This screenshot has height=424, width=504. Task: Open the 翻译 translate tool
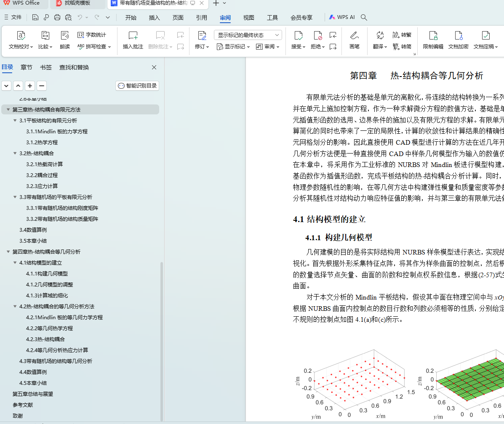380,40
